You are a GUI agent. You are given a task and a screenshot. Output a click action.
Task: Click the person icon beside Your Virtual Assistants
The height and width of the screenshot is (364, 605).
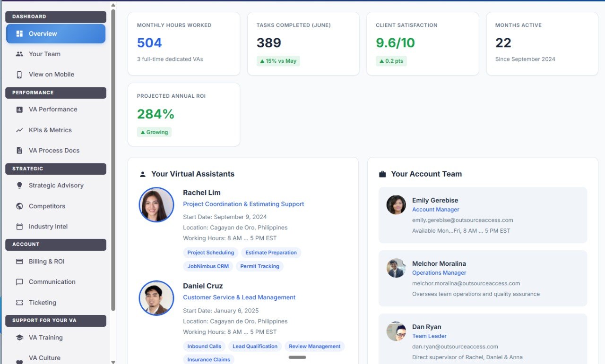click(x=143, y=174)
